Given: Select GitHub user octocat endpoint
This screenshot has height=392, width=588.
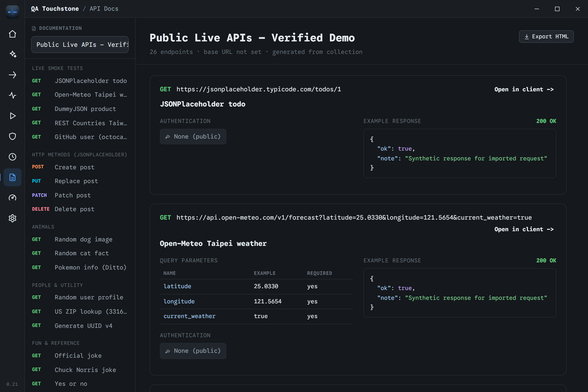Looking at the screenshot, I should tap(80, 137).
